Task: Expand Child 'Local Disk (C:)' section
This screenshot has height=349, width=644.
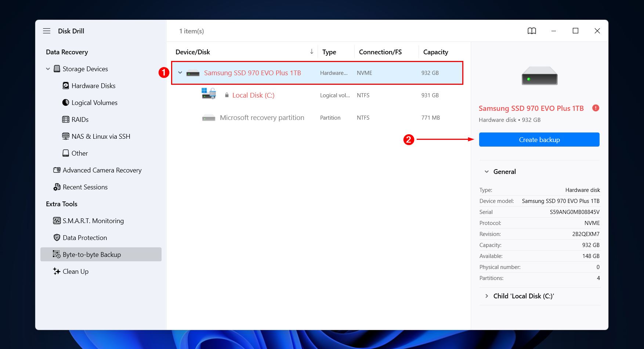Action: pos(487,296)
